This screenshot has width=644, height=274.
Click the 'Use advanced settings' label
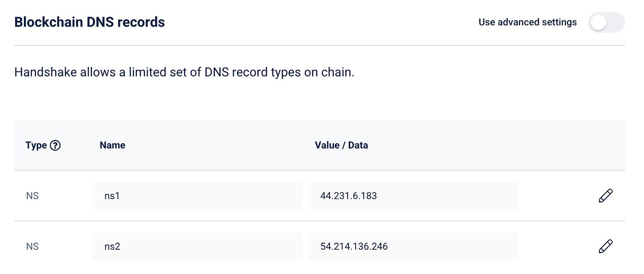527,23
